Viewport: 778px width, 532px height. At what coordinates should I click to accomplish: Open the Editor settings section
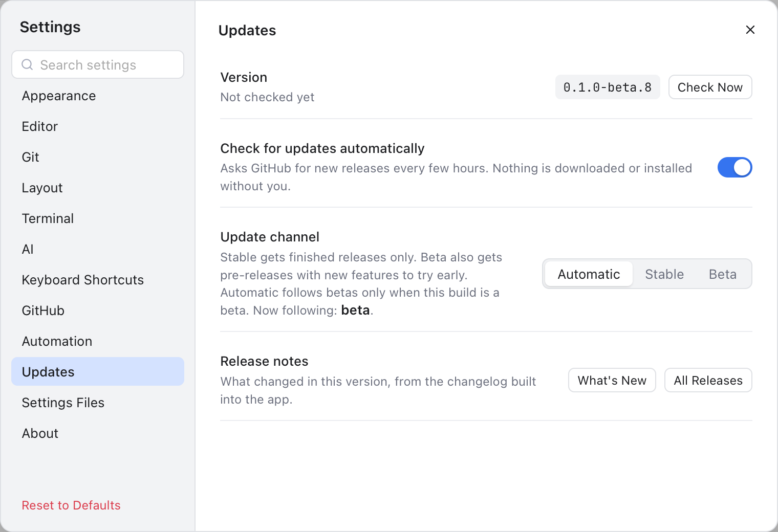98,126
